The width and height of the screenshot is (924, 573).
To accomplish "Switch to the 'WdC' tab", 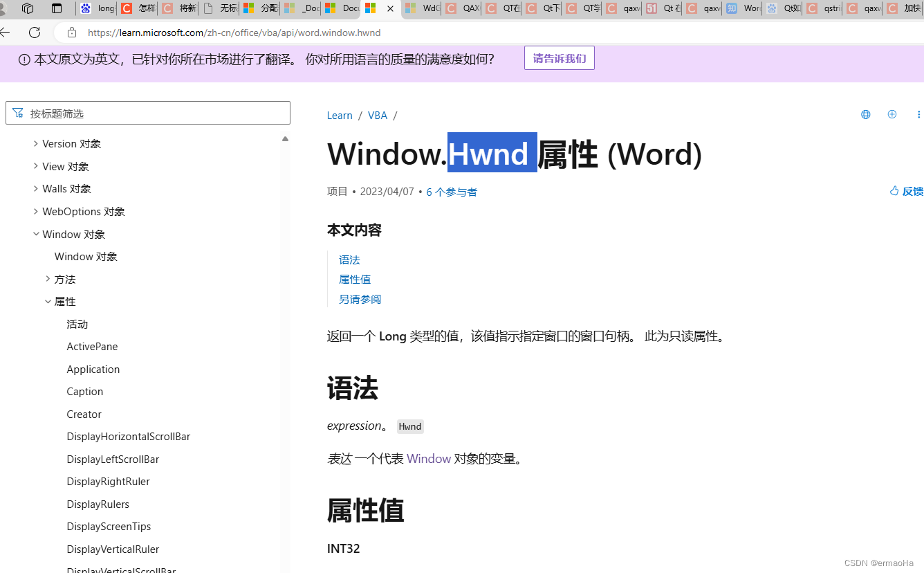I will pyautogui.click(x=422, y=8).
